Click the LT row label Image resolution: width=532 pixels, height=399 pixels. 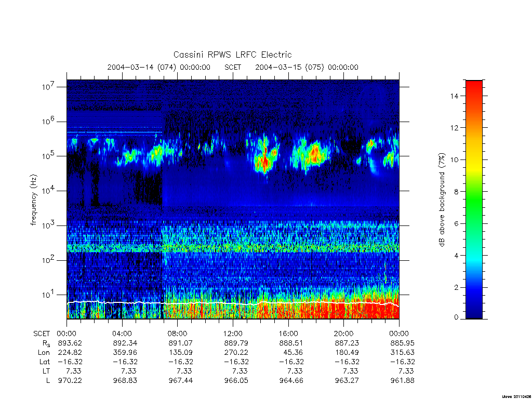pyautogui.click(x=46, y=371)
